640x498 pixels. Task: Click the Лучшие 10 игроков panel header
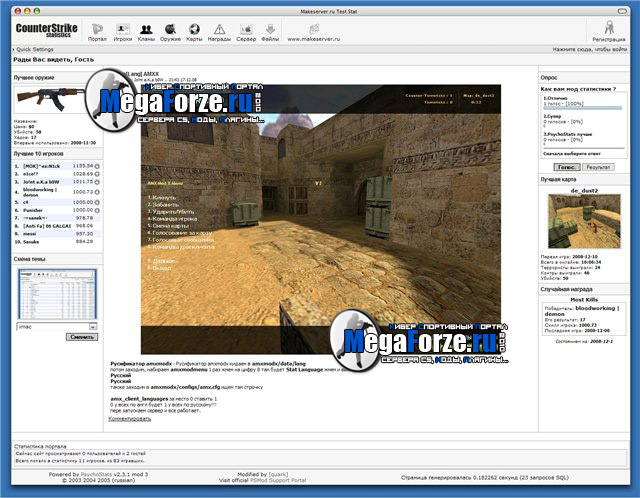[38, 154]
